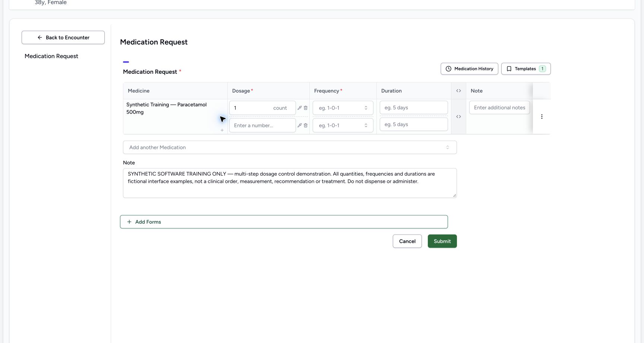The height and width of the screenshot is (343, 644).
Task: Click the empty Enter a number dosage field
Action: 262,126
